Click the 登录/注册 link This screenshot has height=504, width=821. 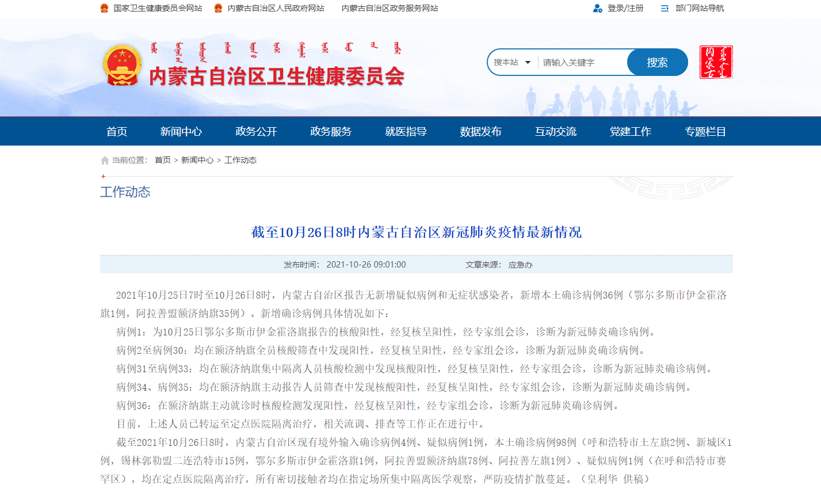coord(625,9)
